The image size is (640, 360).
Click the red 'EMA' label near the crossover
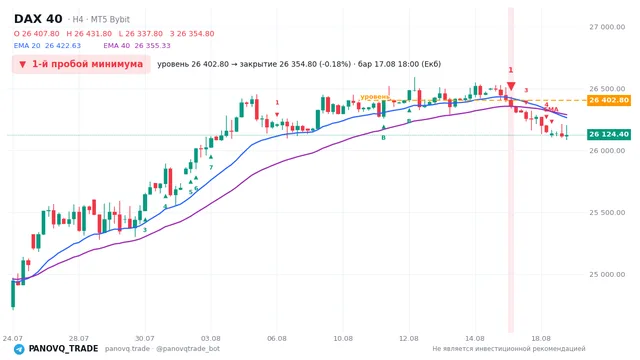tap(551, 109)
